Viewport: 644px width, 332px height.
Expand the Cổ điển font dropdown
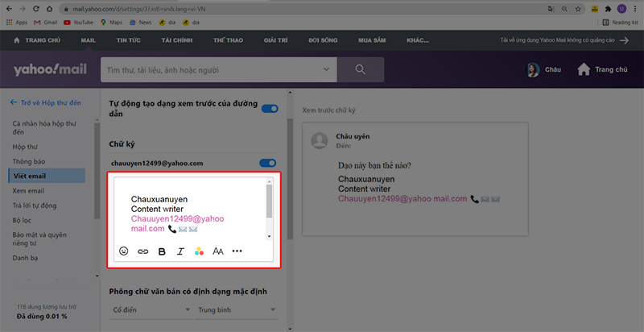151,309
